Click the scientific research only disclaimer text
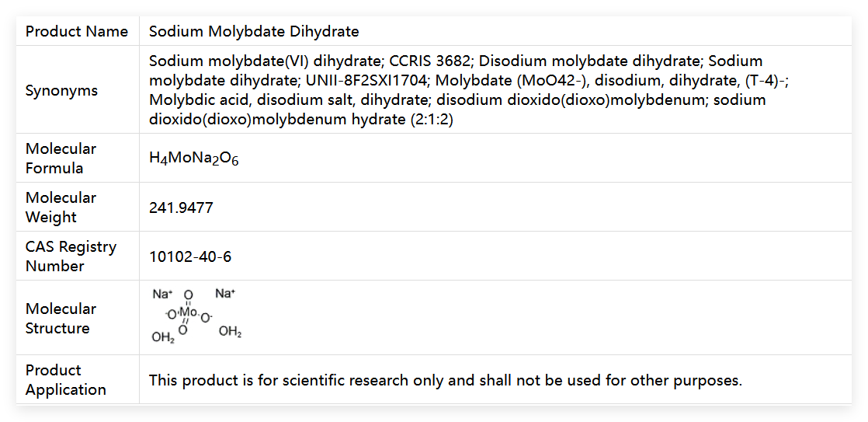Screen dimensions: 868x422 coord(446,380)
